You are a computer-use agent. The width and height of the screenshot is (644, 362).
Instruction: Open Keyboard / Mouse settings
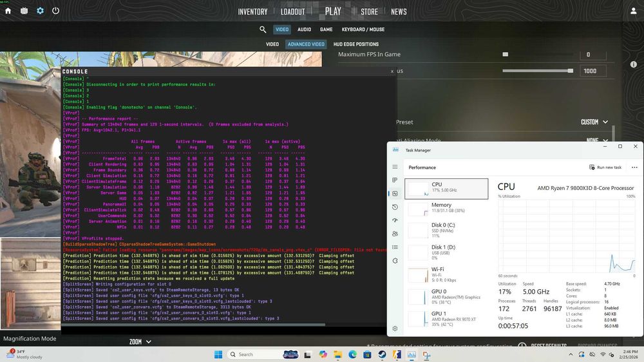pos(363,30)
